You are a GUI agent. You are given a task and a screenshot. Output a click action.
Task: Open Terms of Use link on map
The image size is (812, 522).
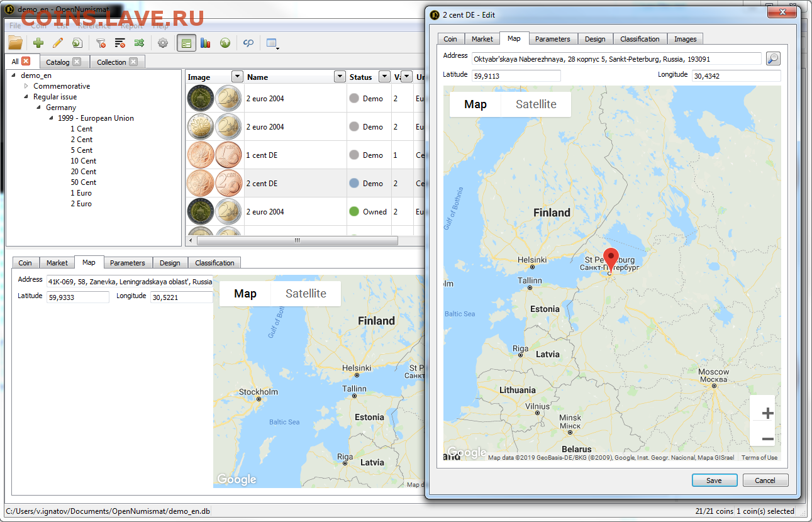click(x=759, y=458)
